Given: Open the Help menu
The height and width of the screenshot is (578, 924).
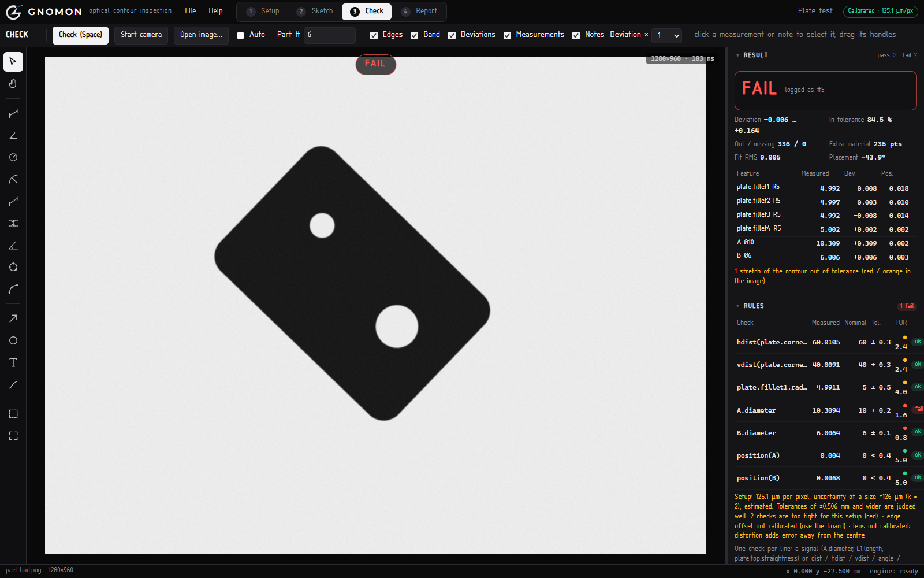Looking at the screenshot, I should coord(215,11).
